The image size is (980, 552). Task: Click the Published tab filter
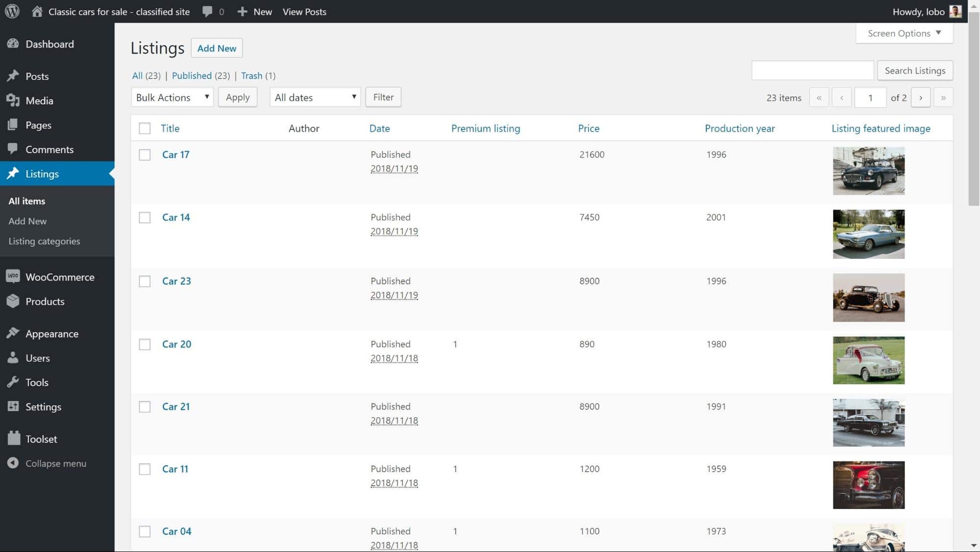[x=192, y=76]
